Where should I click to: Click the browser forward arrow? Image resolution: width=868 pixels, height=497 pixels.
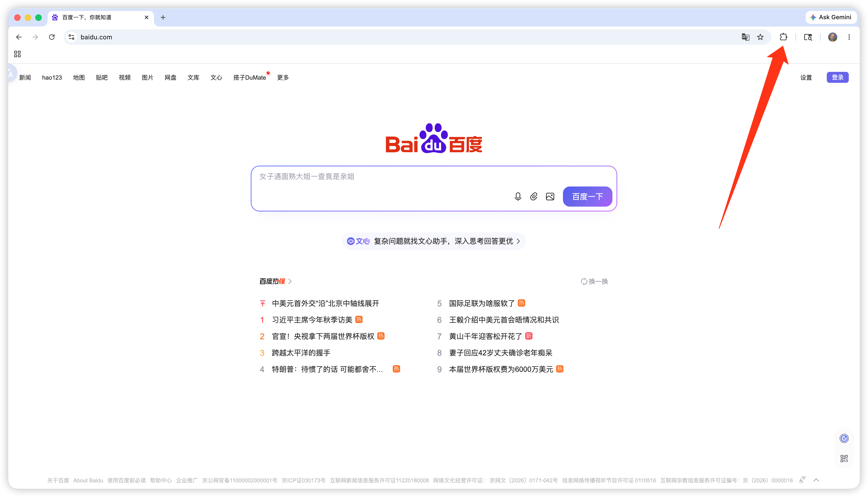[x=35, y=37]
